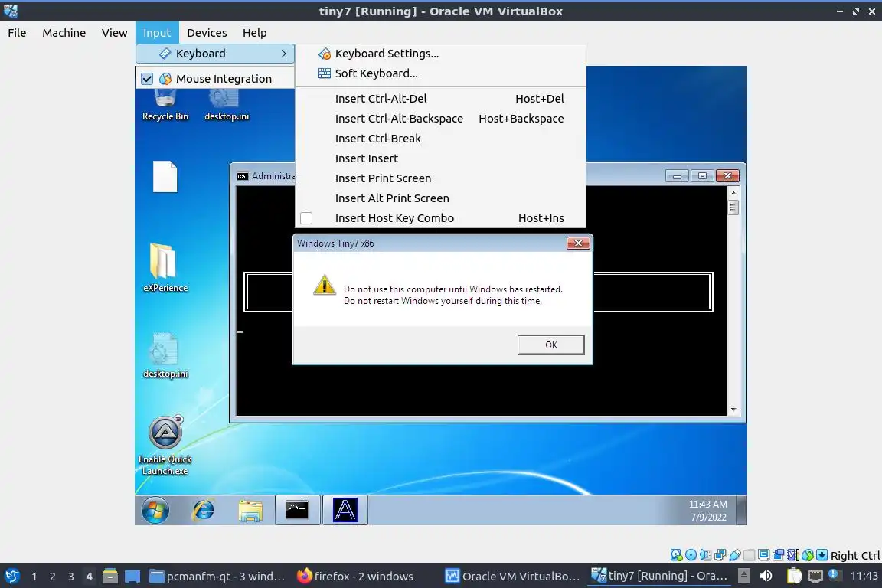
Task: Click the command window scrollbar up arrow
Action: tap(733, 192)
